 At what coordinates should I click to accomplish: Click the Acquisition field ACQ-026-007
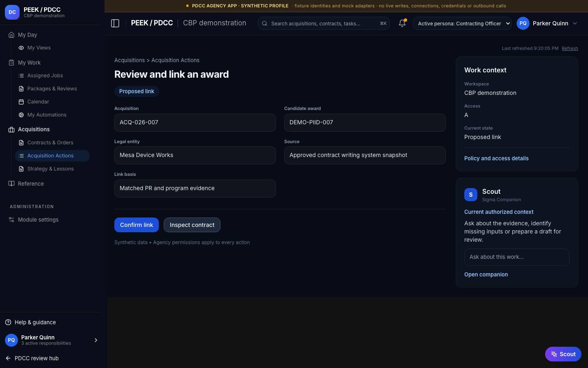click(195, 123)
